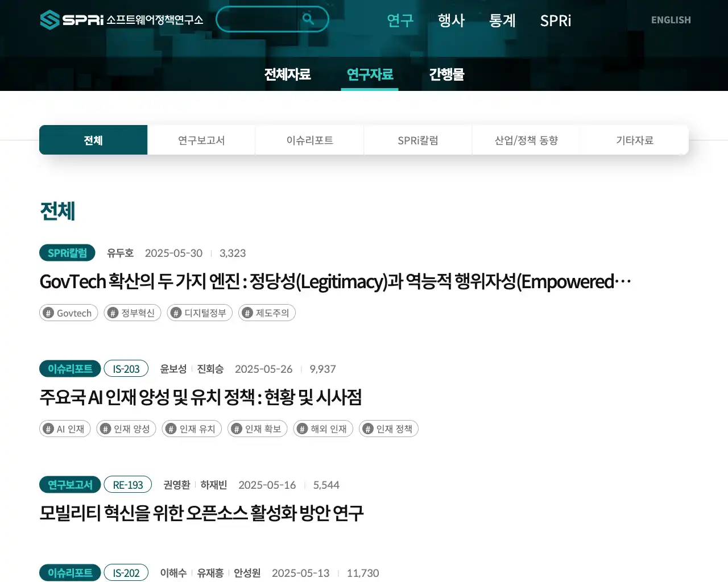Click author name 하재빈

(x=214, y=485)
